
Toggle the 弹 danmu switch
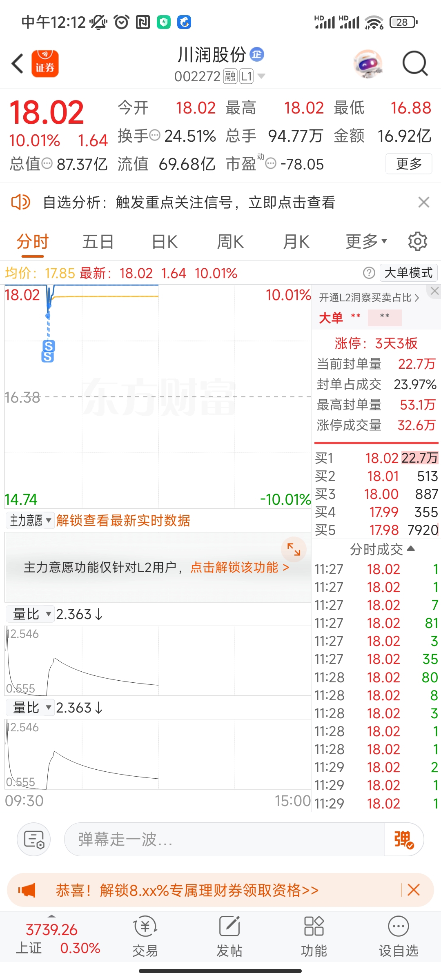[x=404, y=840]
